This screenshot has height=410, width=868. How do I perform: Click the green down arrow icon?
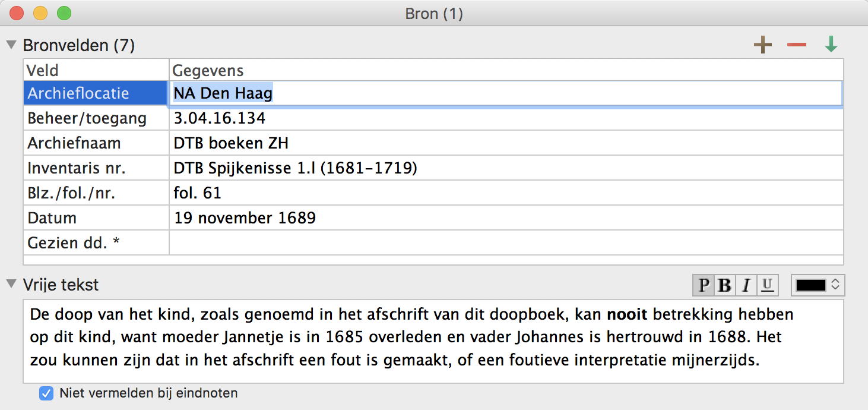point(831,45)
